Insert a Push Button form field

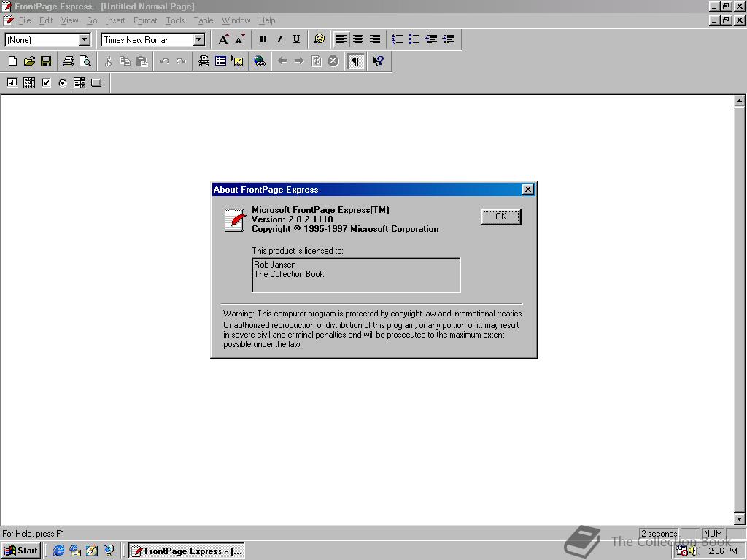coord(96,83)
